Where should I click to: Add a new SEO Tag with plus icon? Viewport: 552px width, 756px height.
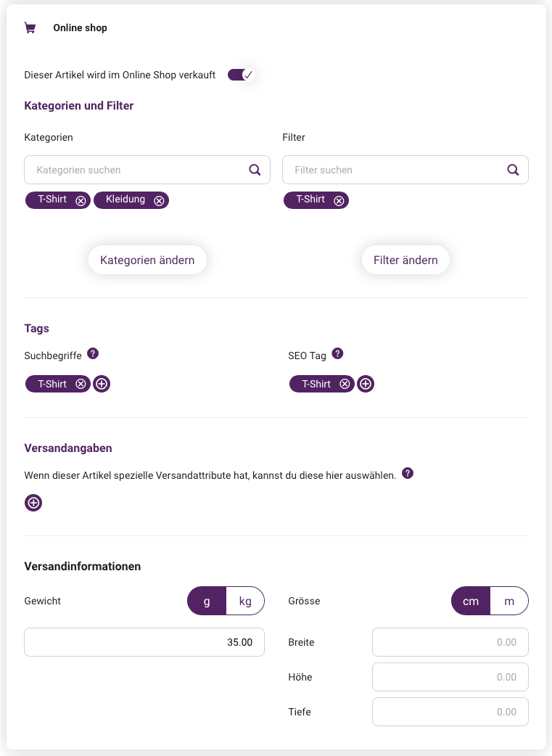pos(366,384)
